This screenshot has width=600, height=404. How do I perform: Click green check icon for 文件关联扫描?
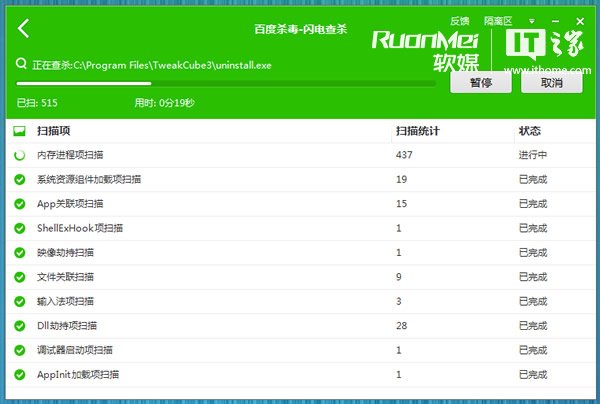tap(19, 277)
